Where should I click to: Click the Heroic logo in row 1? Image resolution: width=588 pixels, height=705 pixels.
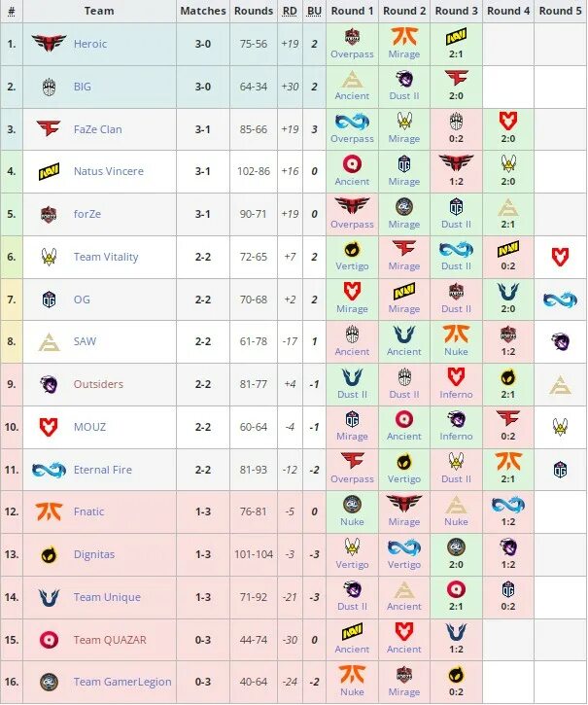tap(49, 44)
